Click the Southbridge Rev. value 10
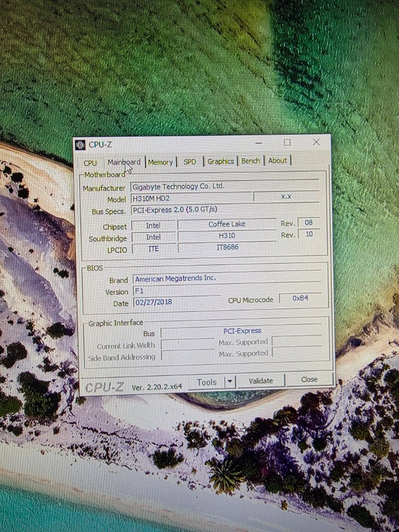Viewport: 399px width, 532px height. click(x=309, y=234)
